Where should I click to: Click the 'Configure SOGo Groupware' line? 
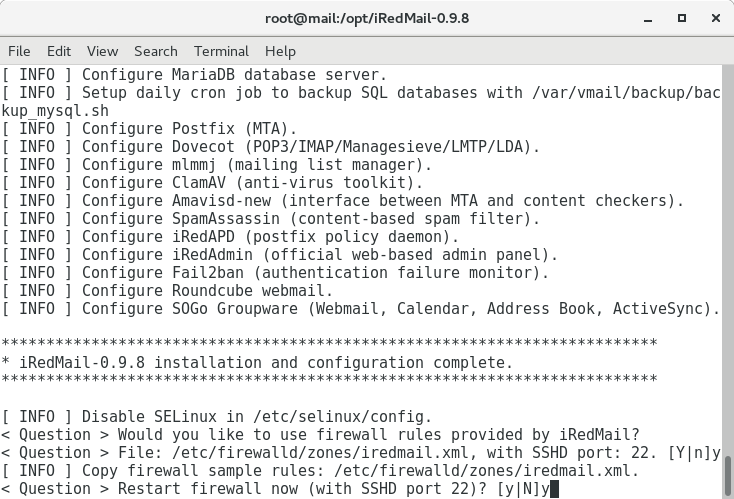click(x=361, y=309)
